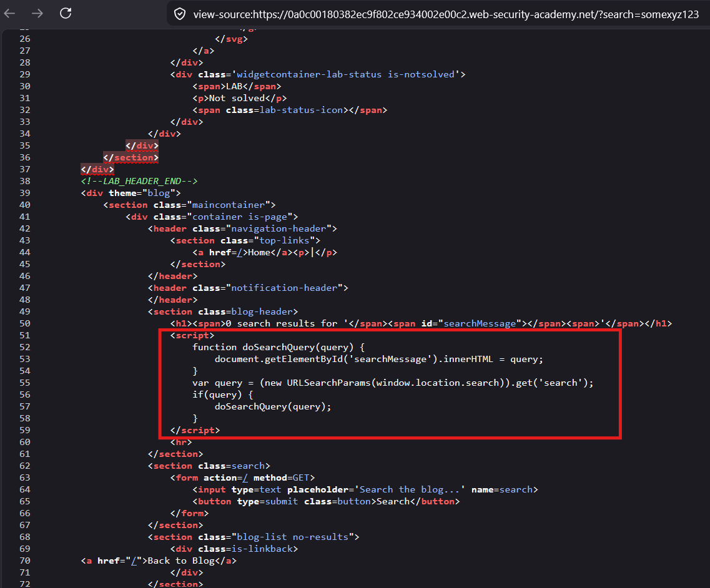Click the "blog-list no-results" class value

click(292, 537)
